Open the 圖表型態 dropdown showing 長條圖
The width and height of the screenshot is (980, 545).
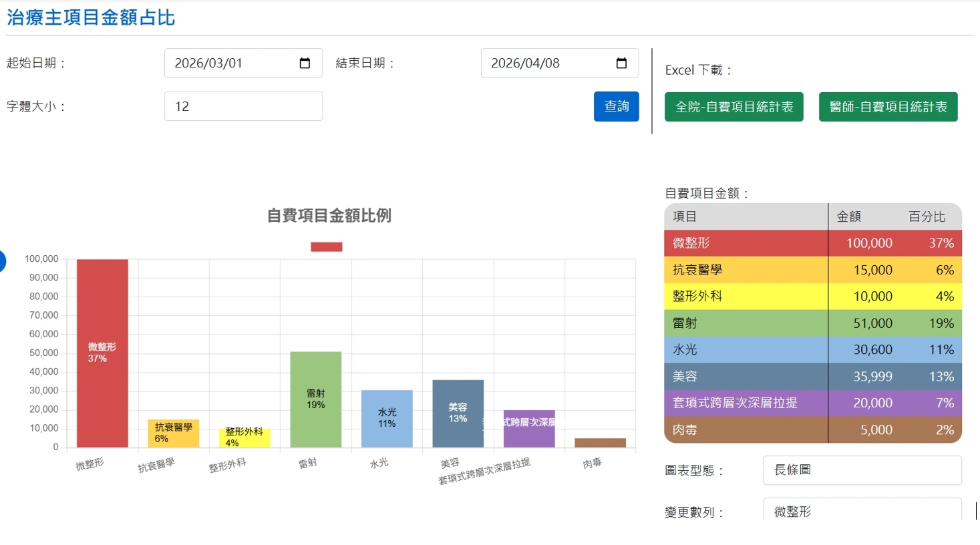(862, 470)
